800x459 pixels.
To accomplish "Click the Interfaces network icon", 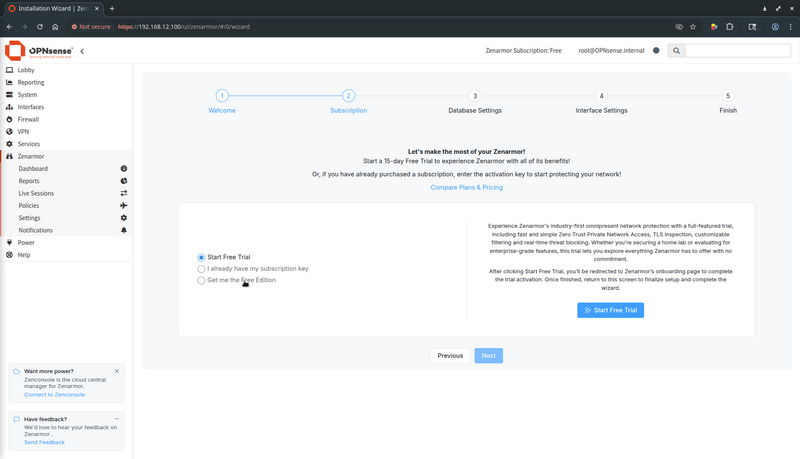I will 9,107.
